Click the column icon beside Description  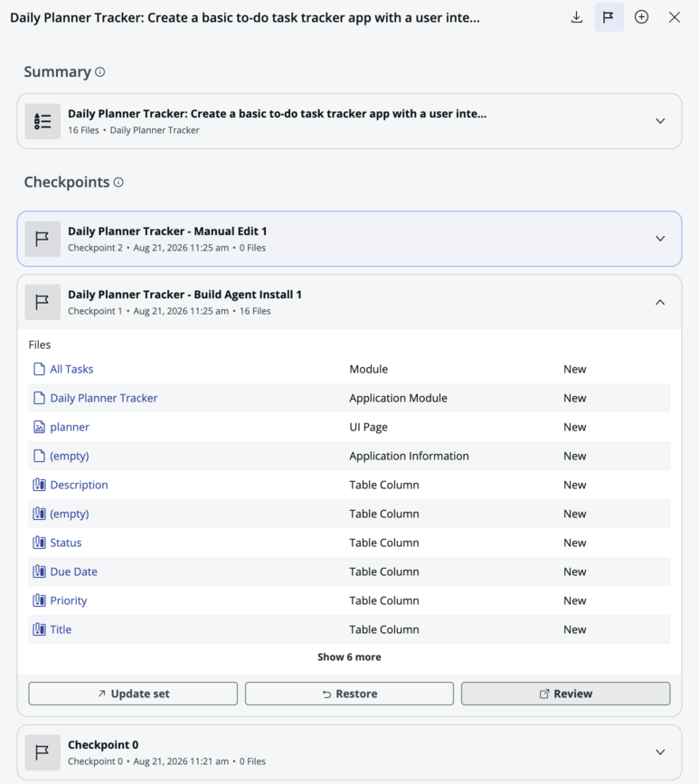39,485
